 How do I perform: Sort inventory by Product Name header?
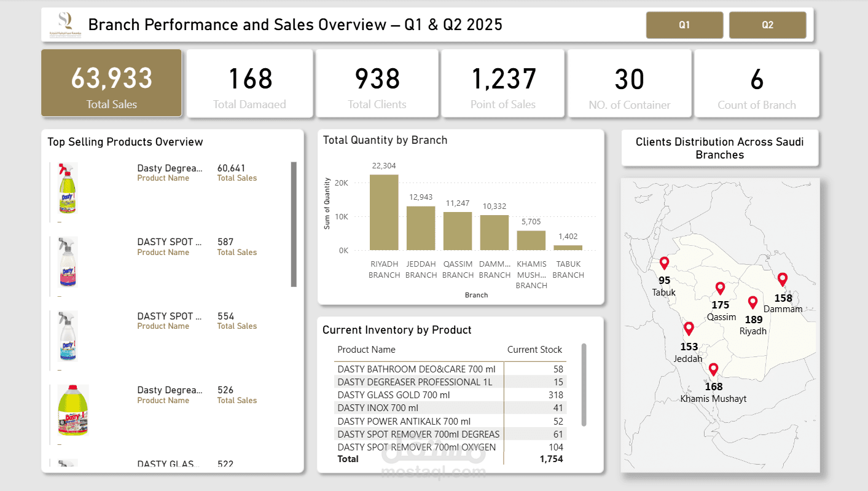pyautogui.click(x=367, y=350)
